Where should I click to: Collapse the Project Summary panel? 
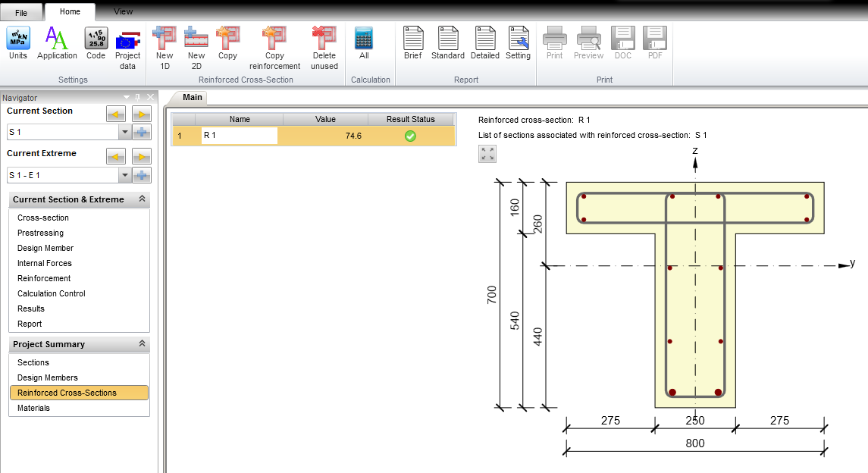pos(142,344)
